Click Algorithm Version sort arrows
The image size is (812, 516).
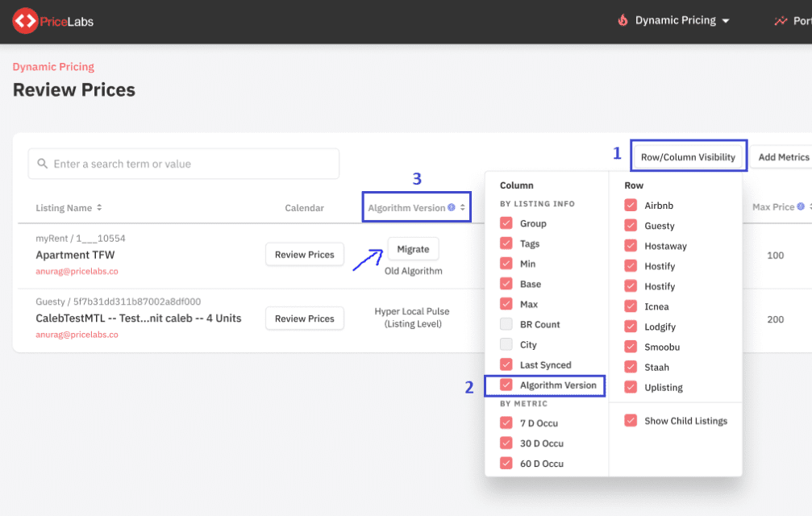point(462,208)
